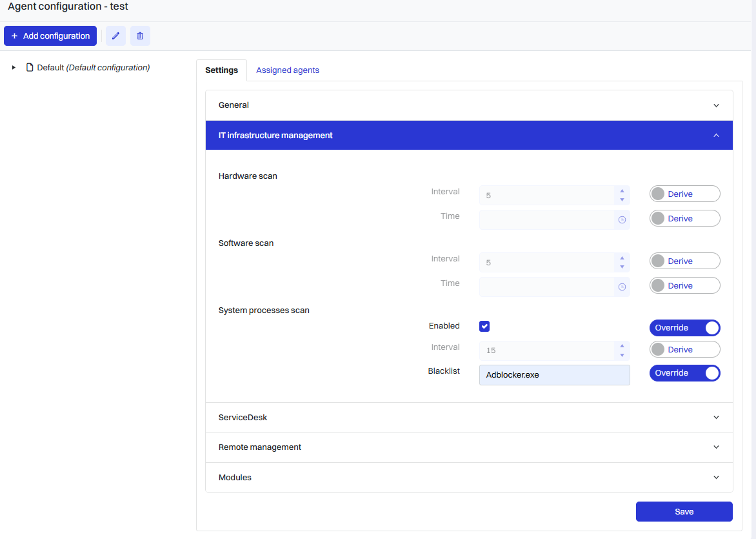
Task: Click the Default configuration document icon
Action: (30, 68)
